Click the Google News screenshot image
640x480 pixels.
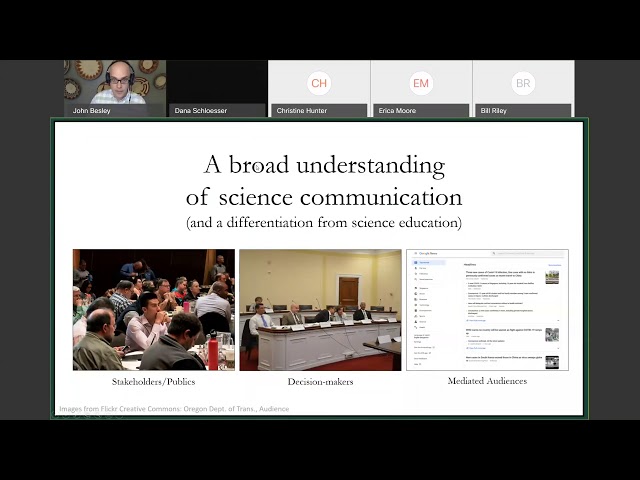click(x=487, y=310)
